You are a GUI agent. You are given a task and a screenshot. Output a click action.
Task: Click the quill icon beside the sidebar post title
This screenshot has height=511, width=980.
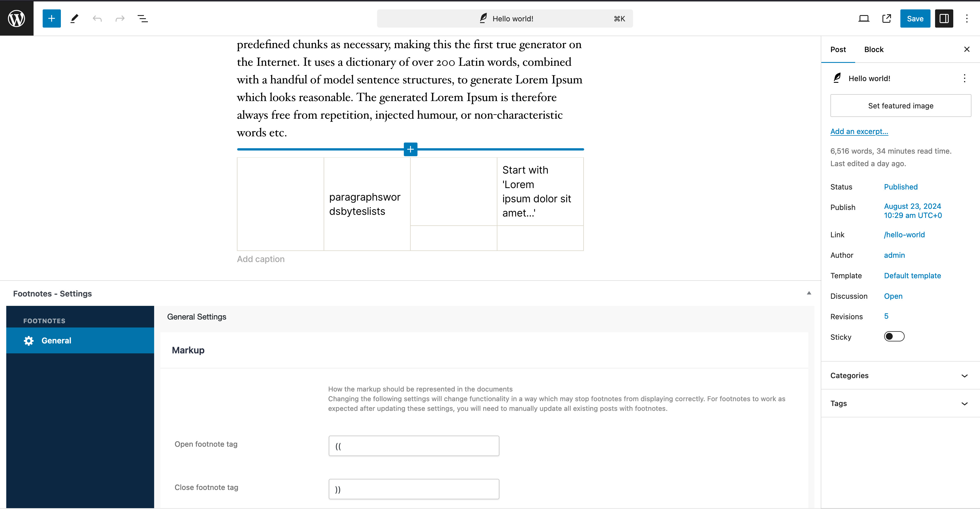[x=837, y=78]
